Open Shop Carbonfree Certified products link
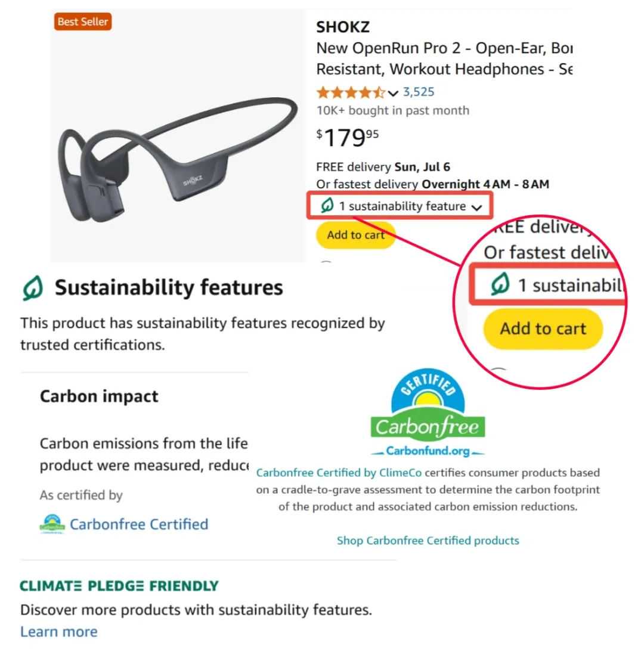 point(428,541)
